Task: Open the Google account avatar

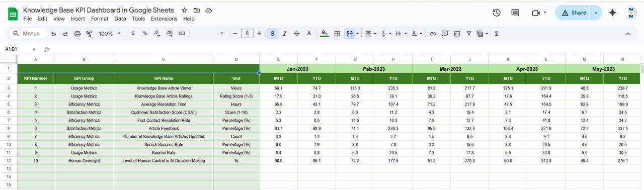Action: tap(631, 13)
